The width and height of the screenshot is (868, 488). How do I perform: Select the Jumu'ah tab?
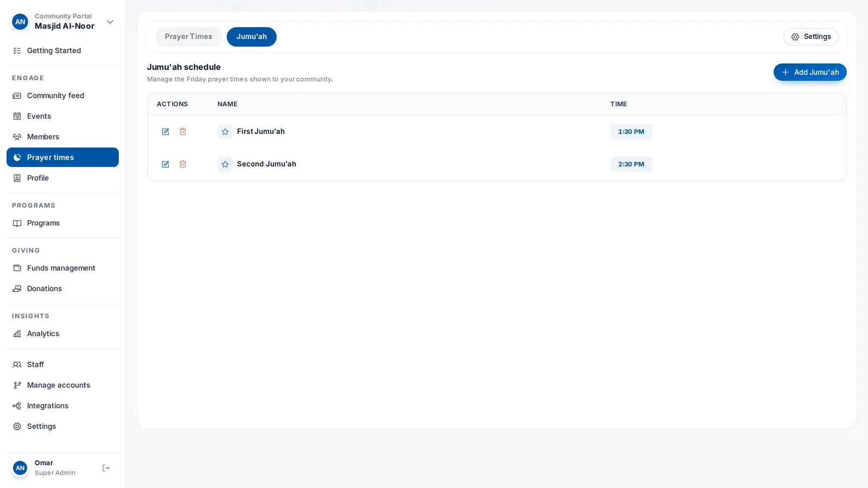(252, 37)
